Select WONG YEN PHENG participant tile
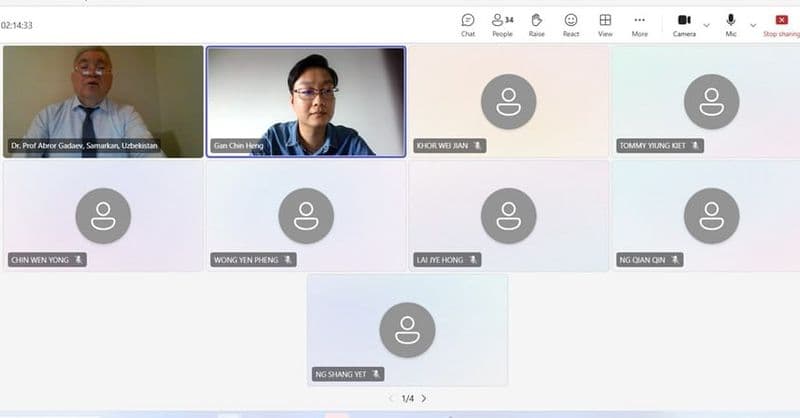The width and height of the screenshot is (800, 418). 306,216
